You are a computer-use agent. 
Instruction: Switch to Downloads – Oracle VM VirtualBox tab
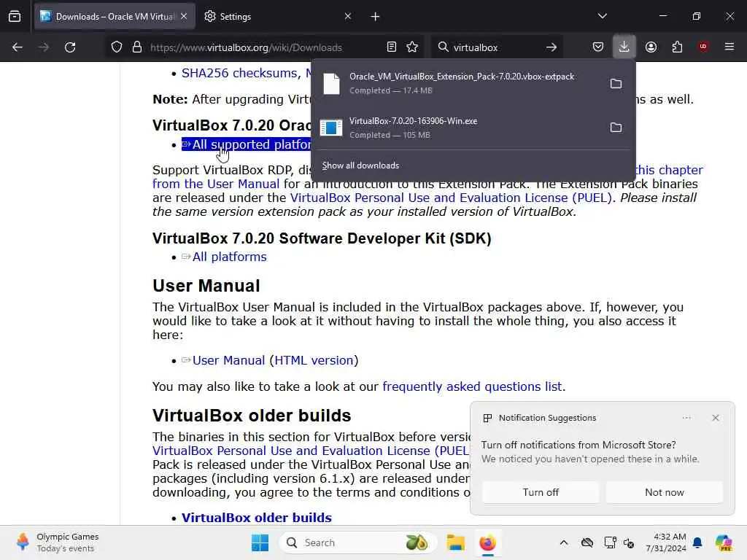pyautogui.click(x=115, y=16)
